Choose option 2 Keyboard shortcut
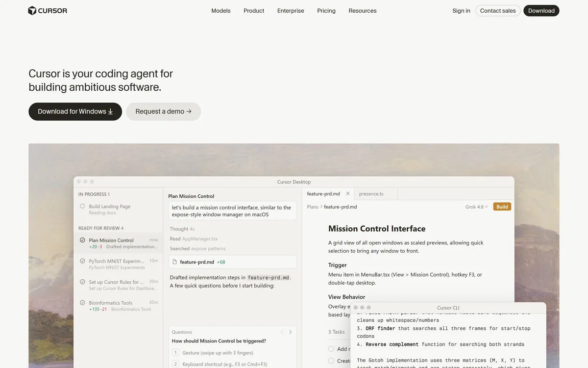 click(x=232, y=364)
